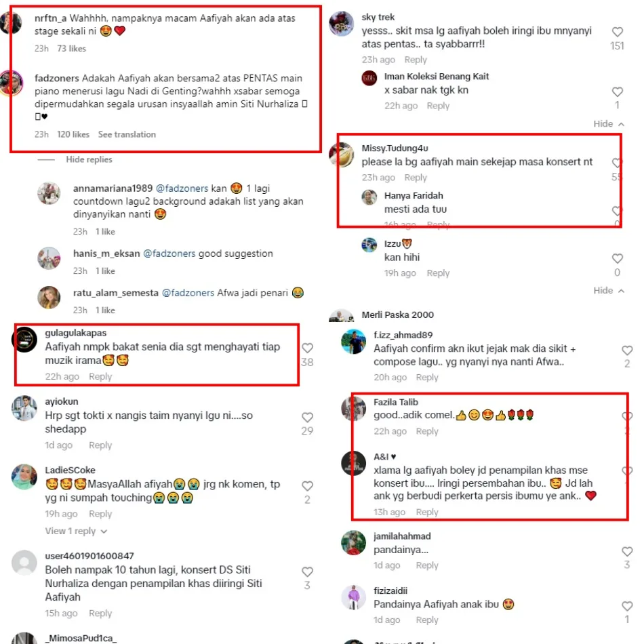
Task: Open the @fadzoners mention in hanis_m_eksan reply
Action: coord(169,254)
